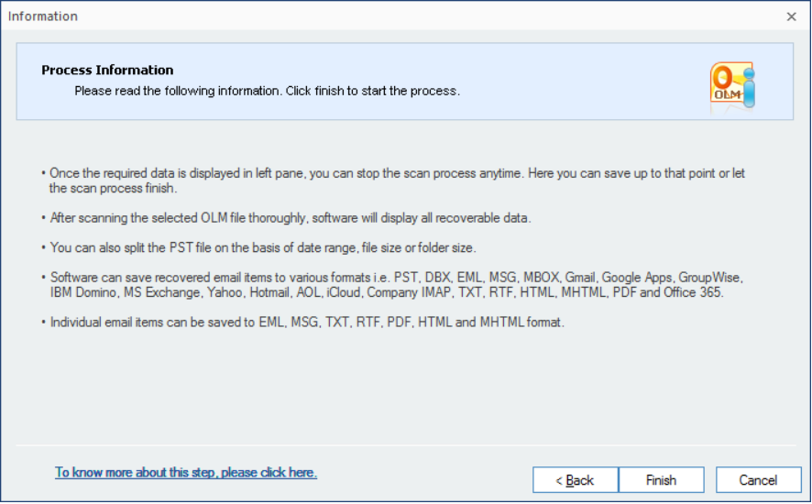Screen dimensions: 812x504
Task: Click 'Please read the following information' subtitle
Action: pos(267,91)
